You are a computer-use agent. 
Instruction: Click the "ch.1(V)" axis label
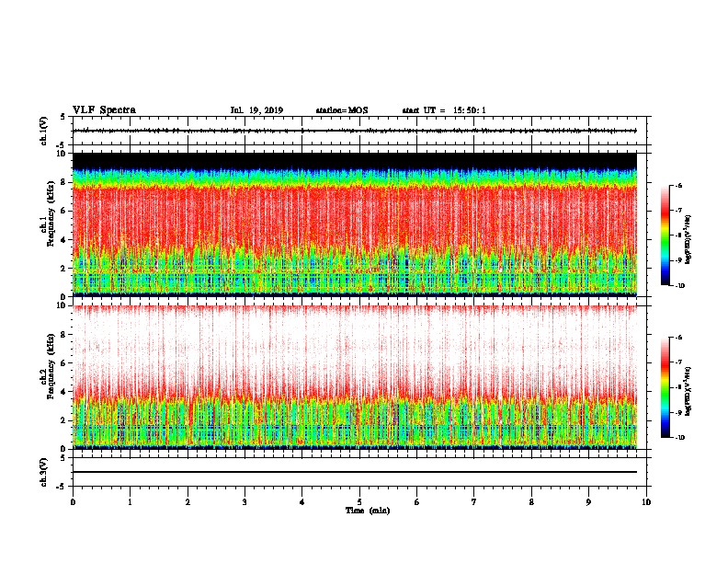[43, 131]
